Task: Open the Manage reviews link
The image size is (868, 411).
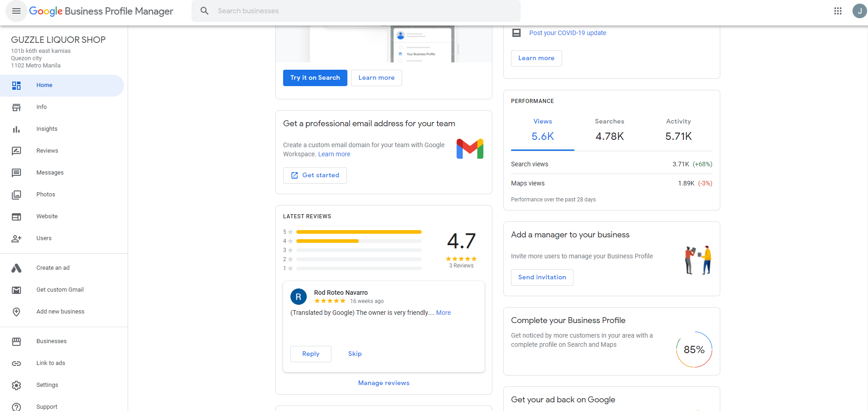Action: (383, 383)
